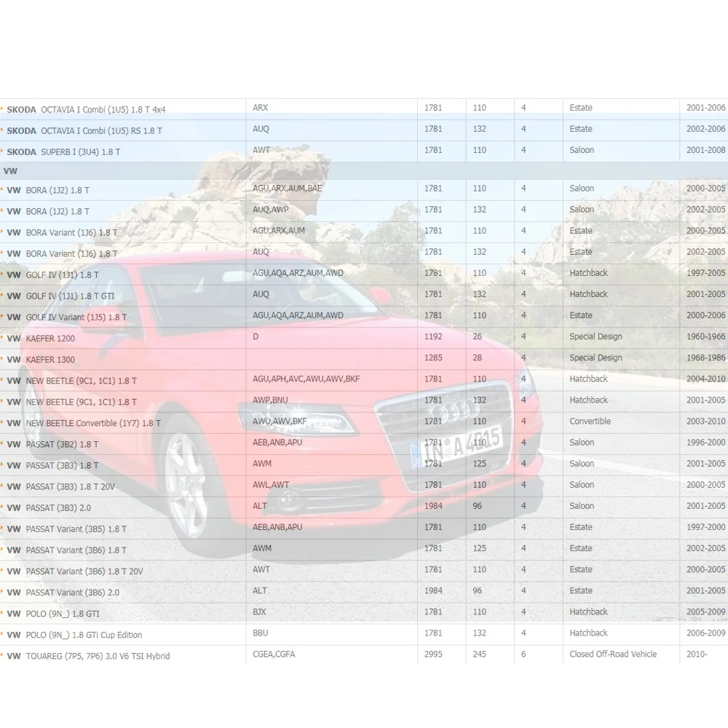The image size is (728, 728).
Task: Open SKODA OCTAVIA I Combi RS 1.8 T
Action: tap(84, 131)
